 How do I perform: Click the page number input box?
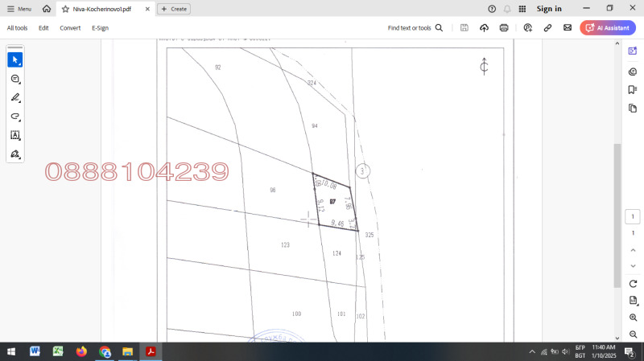pos(633,216)
